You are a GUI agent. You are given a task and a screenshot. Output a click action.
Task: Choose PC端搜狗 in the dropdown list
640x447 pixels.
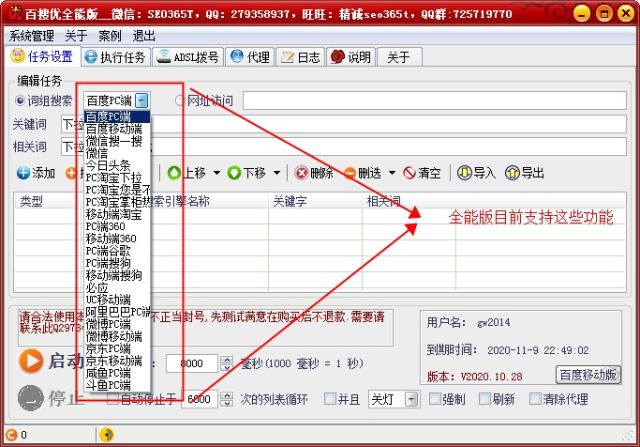pos(117,263)
